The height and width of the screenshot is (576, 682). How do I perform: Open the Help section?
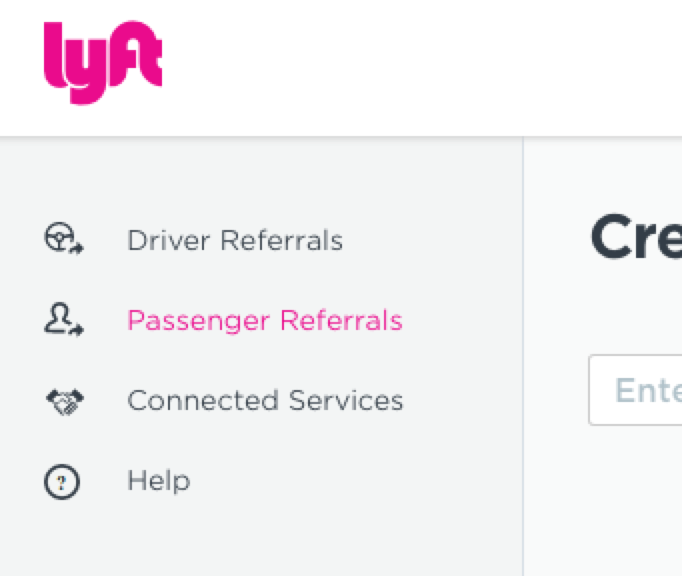(x=159, y=481)
